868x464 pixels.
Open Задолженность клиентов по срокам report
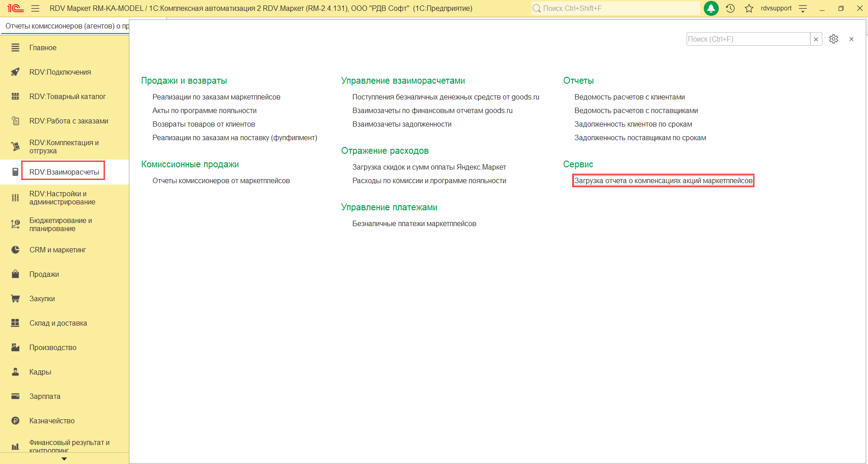pyautogui.click(x=633, y=124)
